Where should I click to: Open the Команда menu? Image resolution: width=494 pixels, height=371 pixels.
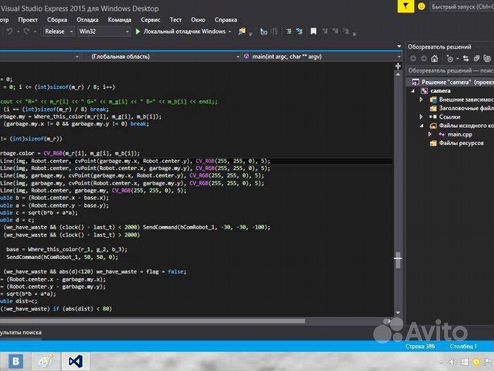tap(119, 20)
